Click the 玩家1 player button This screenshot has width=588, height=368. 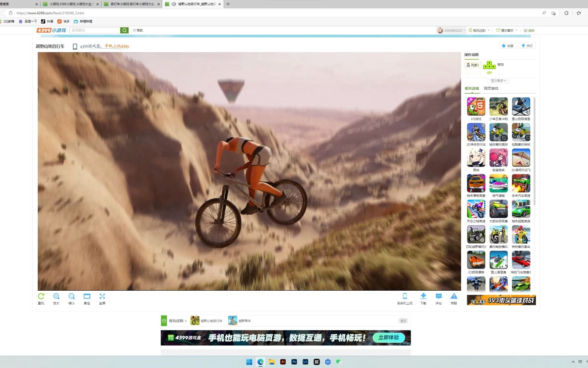coord(473,65)
